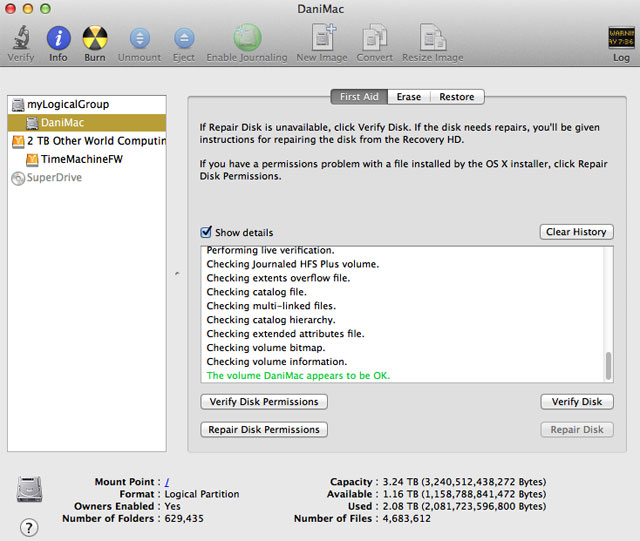Open the mount point "/" link
The height and width of the screenshot is (541, 640).
[167, 482]
